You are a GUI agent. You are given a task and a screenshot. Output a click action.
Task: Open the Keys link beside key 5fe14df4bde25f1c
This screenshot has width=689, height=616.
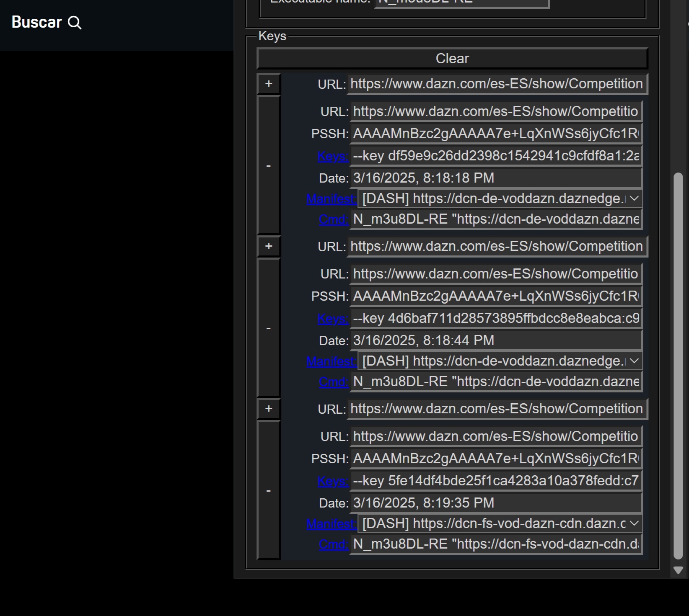(333, 481)
